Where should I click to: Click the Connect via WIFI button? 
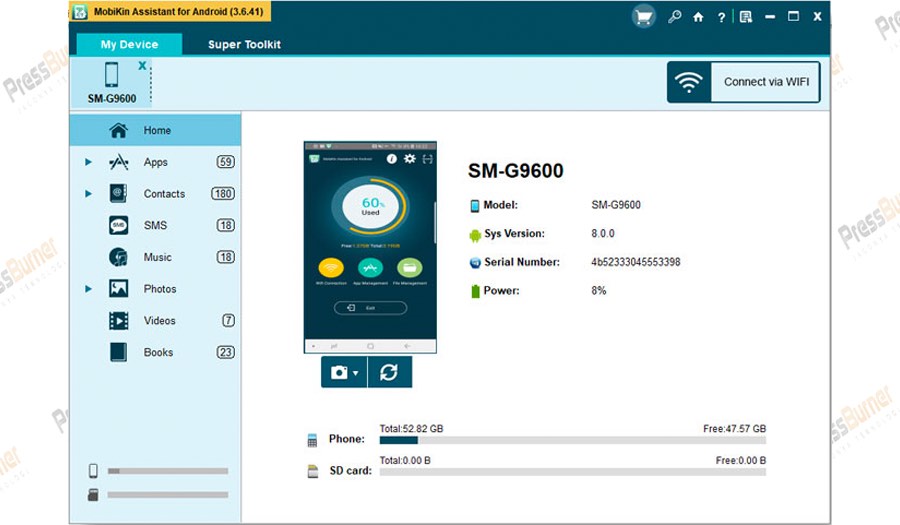coord(744,82)
